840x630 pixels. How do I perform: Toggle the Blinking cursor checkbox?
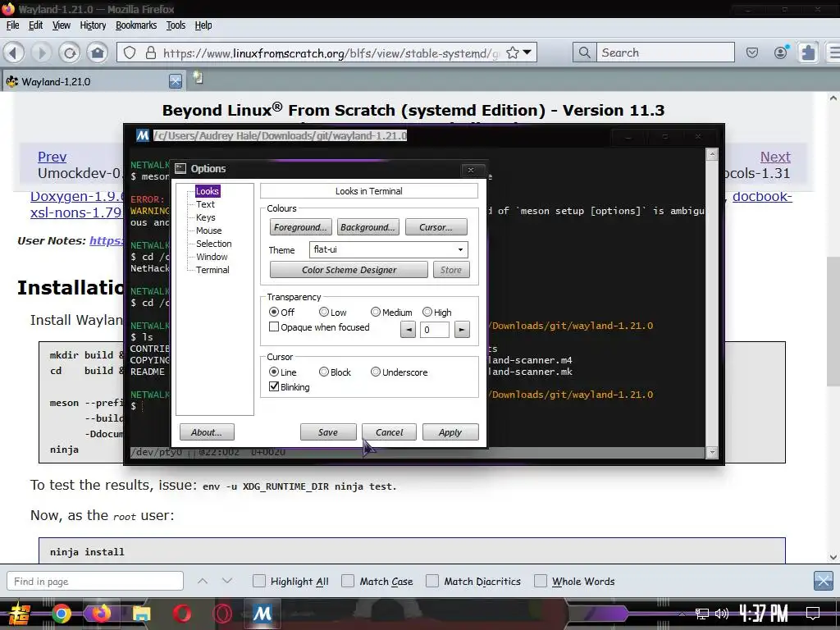[x=274, y=387]
